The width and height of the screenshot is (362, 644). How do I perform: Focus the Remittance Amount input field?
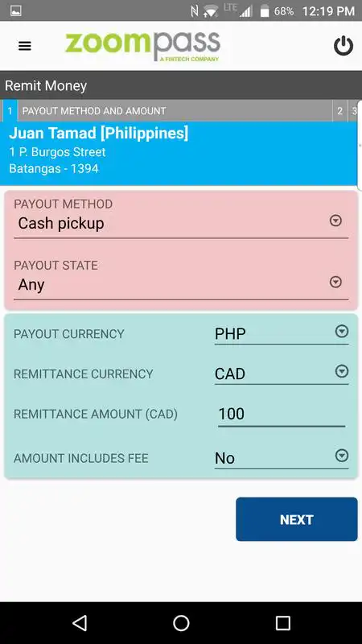[281, 415]
